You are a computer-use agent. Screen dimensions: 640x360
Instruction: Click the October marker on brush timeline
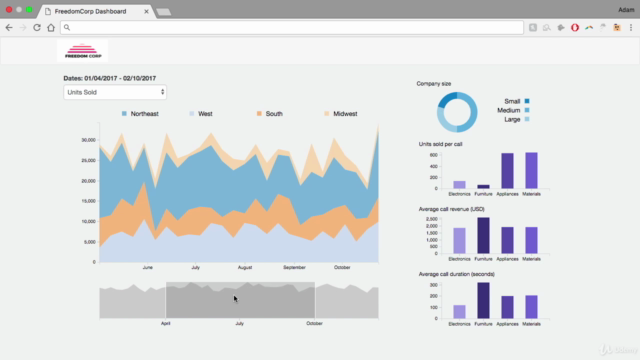click(x=314, y=323)
